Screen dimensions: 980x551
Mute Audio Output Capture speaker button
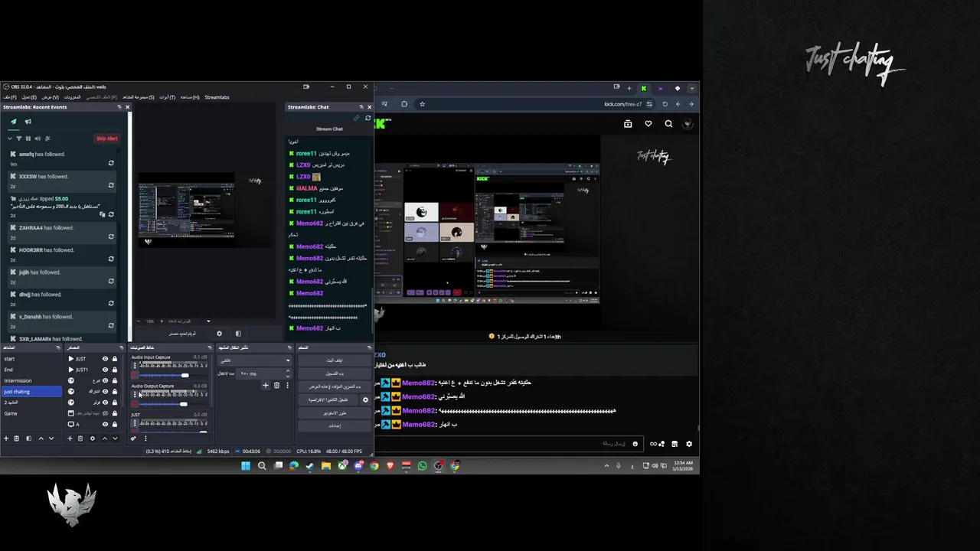(135, 404)
